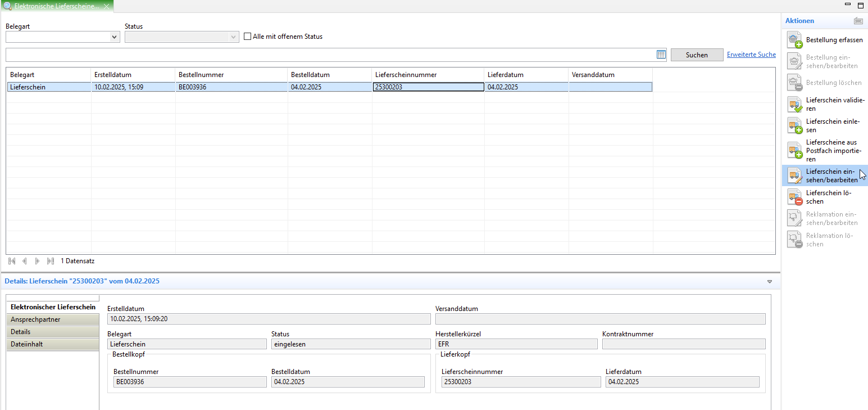Go to the first record page

(12, 261)
